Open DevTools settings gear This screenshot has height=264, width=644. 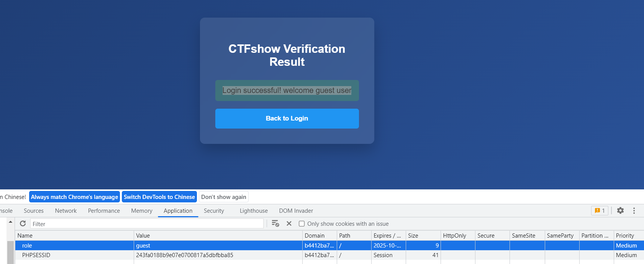coord(620,210)
